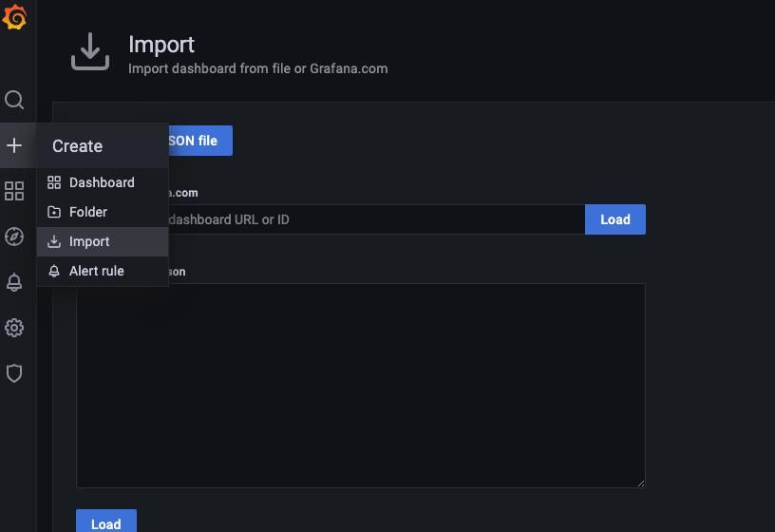Select Folder from the Create menu
Image resolution: width=775 pixels, height=532 pixels.
point(103,212)
